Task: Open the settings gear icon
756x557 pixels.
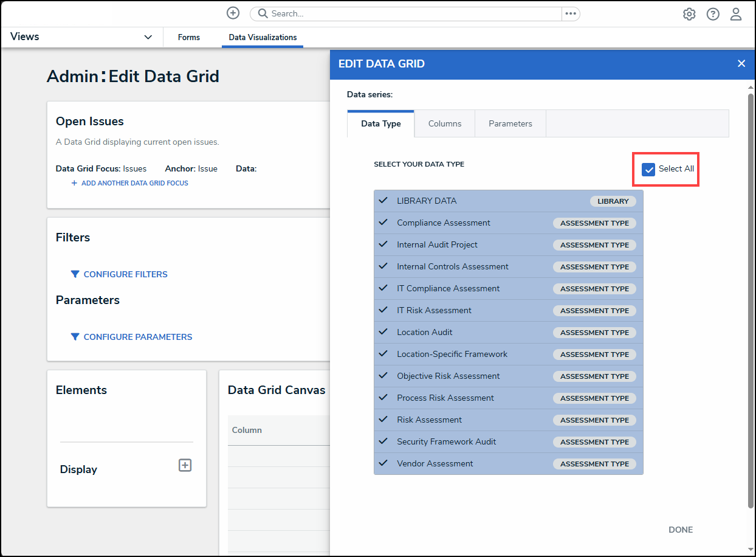Action: coord(689,14)
